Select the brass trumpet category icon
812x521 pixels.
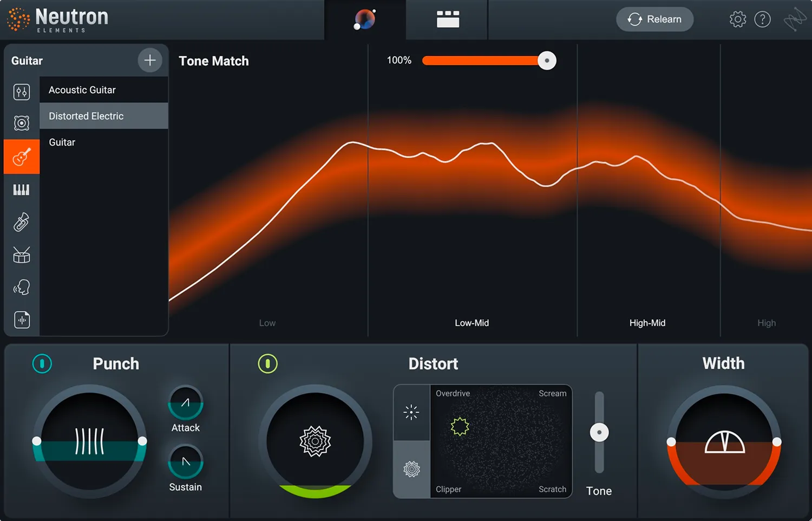pos(22,222)
